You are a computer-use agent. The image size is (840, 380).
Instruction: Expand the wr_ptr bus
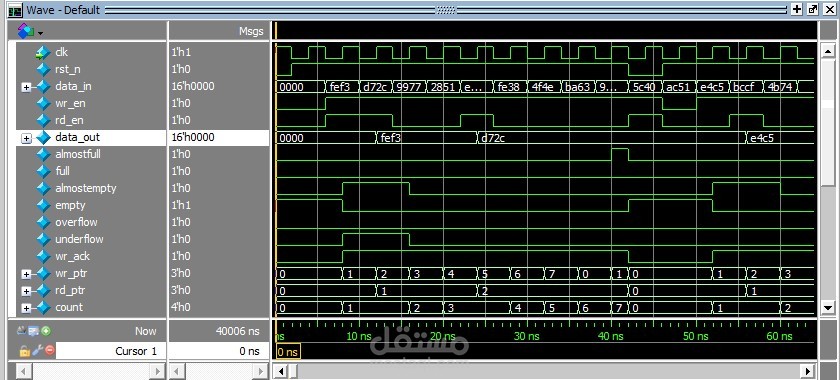[x=26, y=274]
